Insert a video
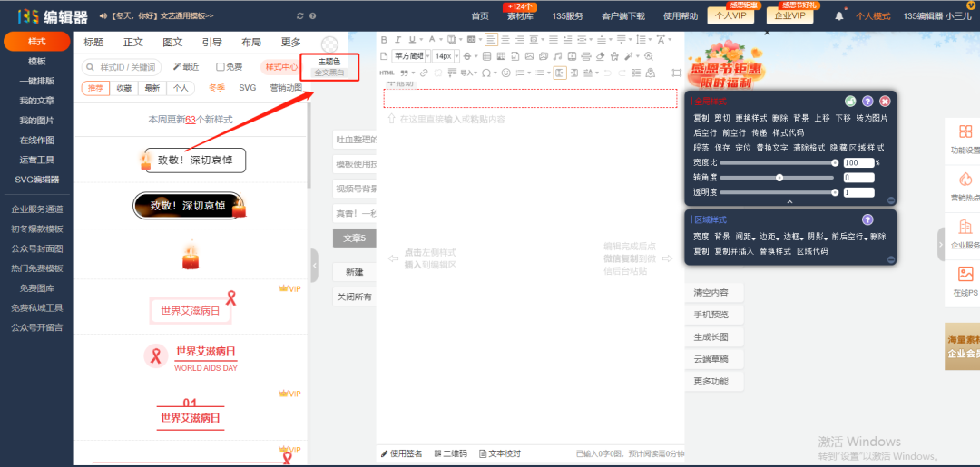Screen dimensions: 980x467 pyautogui.click(x=572, y=56)
